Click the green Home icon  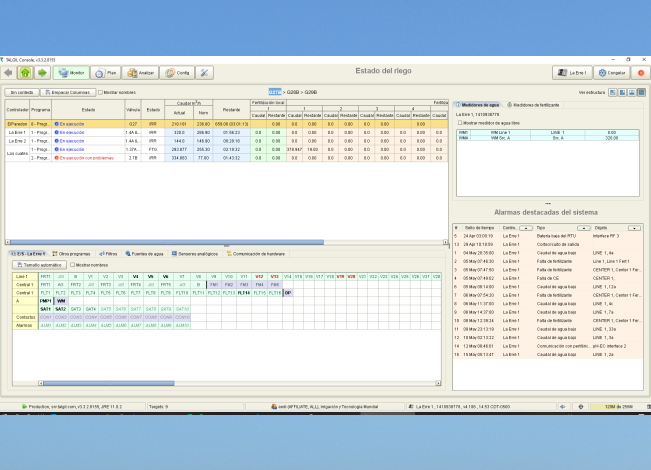25,73
